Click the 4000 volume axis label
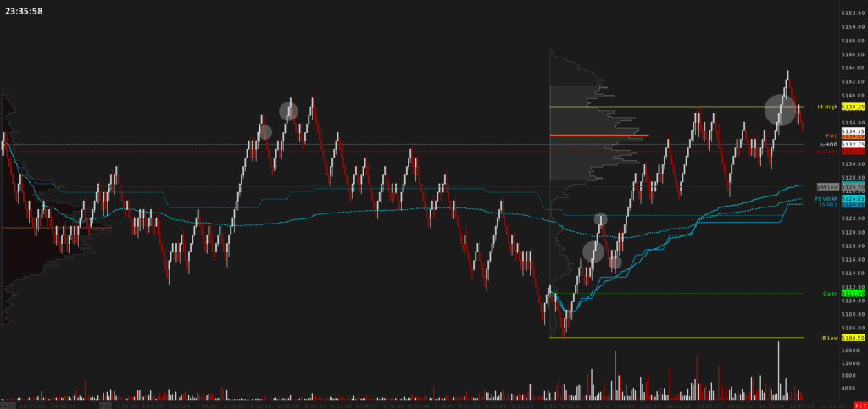 tap(848, 389)
